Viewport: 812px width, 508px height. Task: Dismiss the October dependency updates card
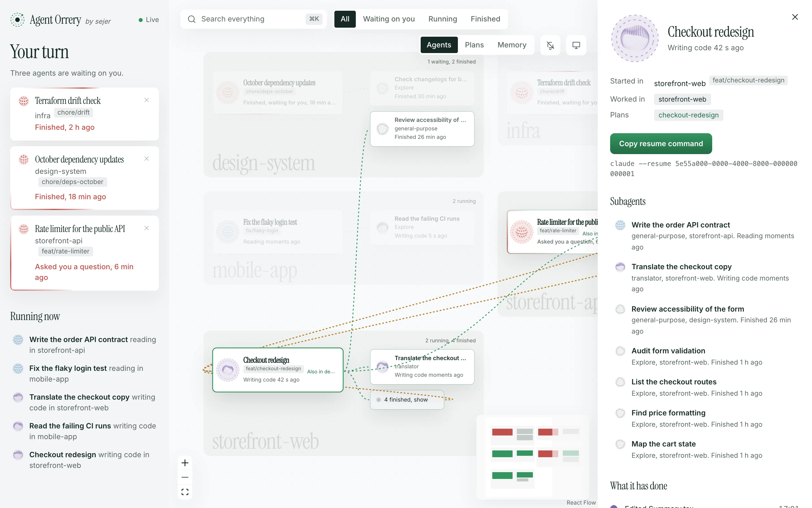tap(147, 159)
